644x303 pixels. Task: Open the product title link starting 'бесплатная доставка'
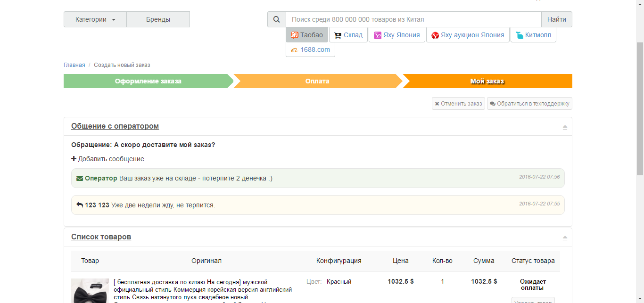tap(203, 290)
